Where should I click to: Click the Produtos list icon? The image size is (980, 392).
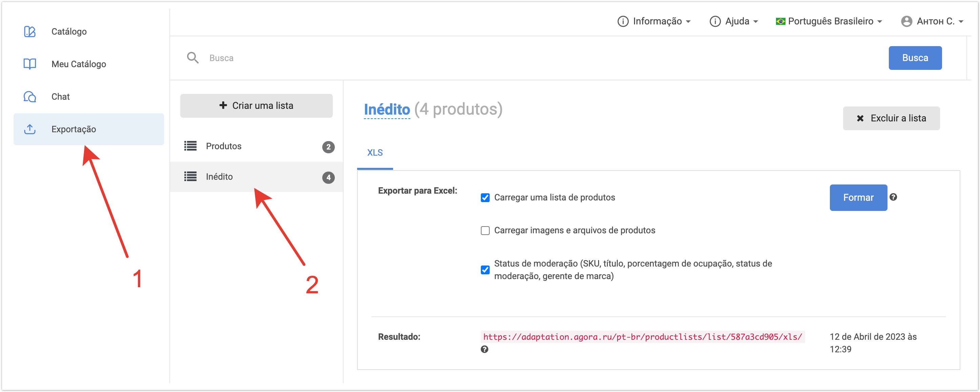pyautogui.click(x=190, y=146)
